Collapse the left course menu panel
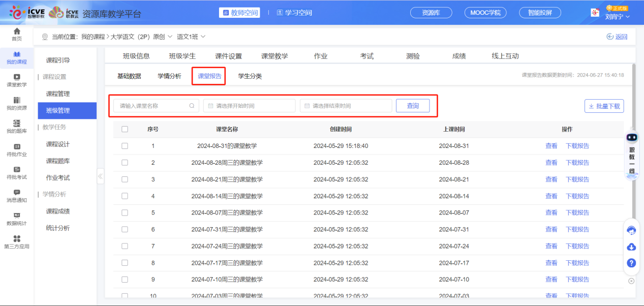Screen dimensions: 644x306 click(x=100, y=176)
